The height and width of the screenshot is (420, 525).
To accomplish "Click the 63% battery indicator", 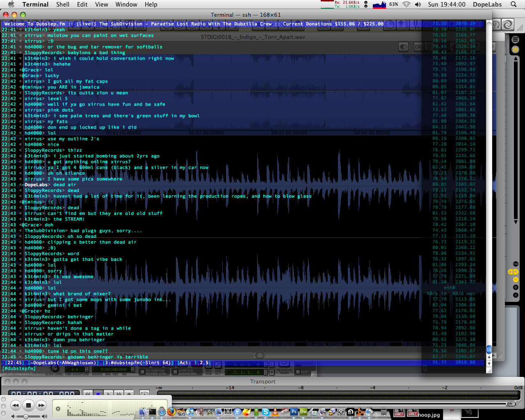I will pos(394,5).
